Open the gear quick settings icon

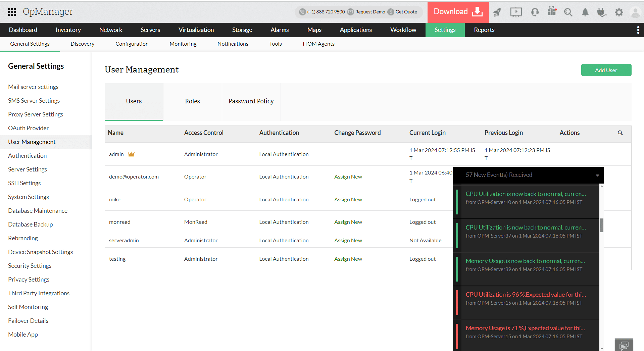point(619,12)
